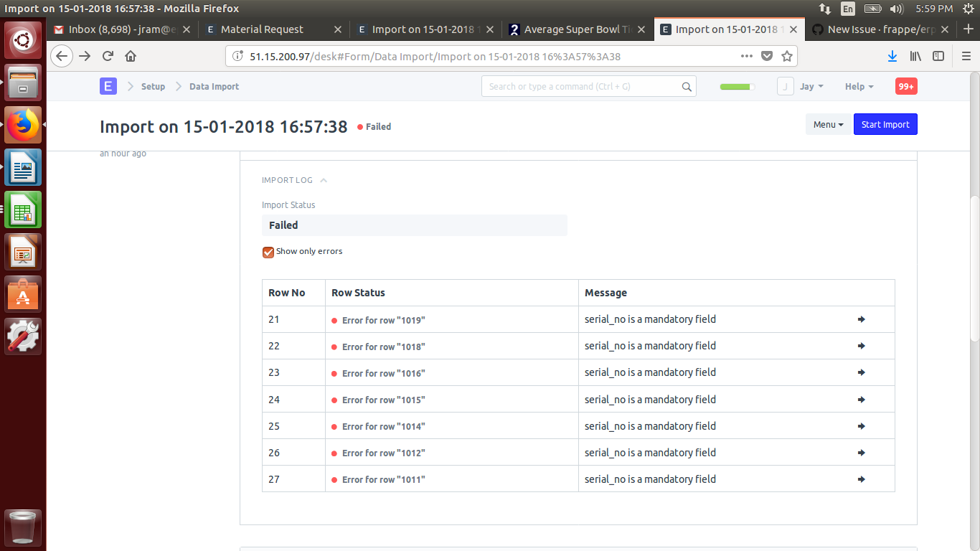This screenshot has width=980, height=551.
Task: Go to Data Import breadcrumb link
Action: coord(214,86)
